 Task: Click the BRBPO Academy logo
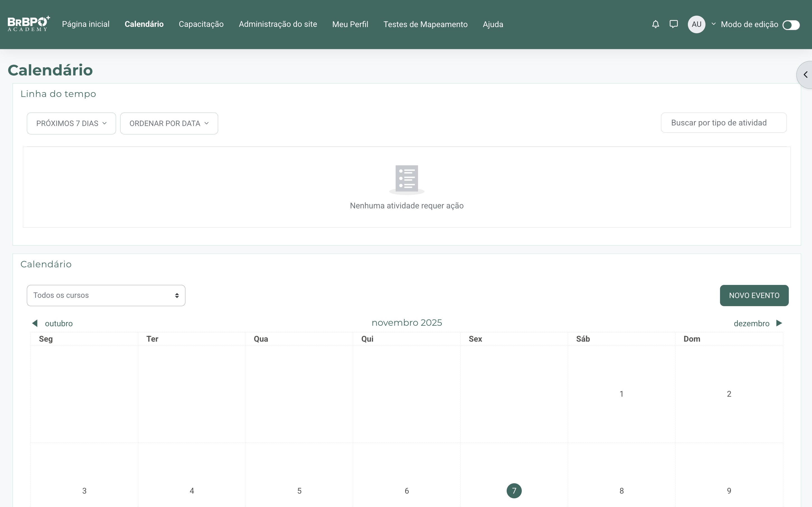click(x=29, y=24)
